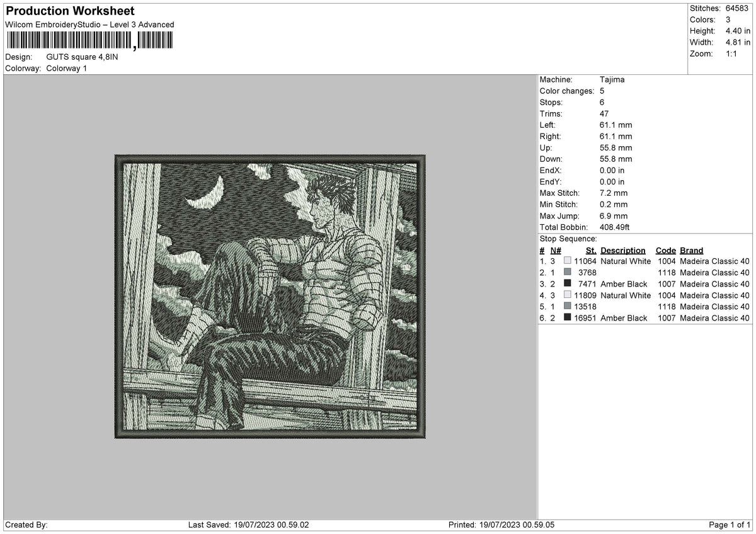
Task: Open the Brand column header
Action: [x=691, y=250]
